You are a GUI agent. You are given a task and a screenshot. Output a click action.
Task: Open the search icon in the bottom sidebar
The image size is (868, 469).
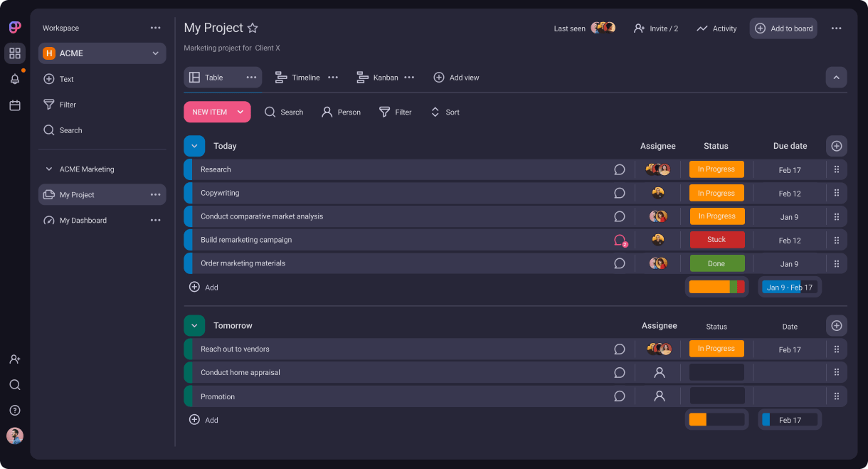click(14, 384)
